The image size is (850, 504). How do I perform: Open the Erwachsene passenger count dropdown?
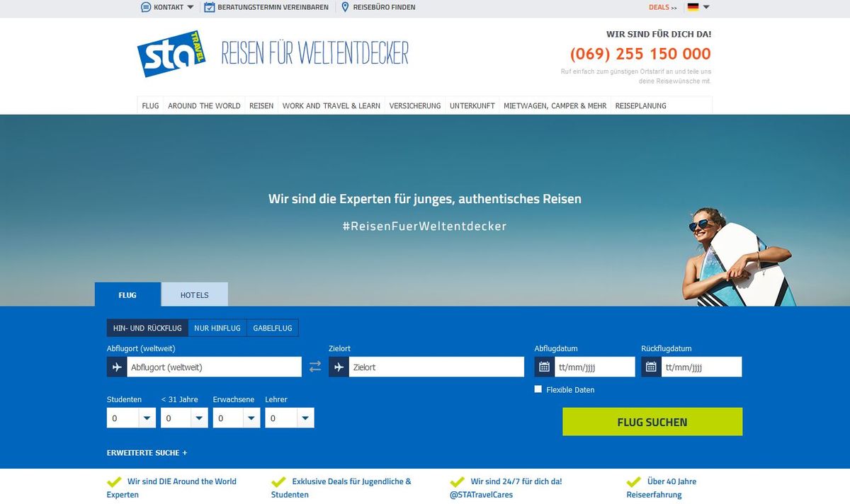point(237,418)
